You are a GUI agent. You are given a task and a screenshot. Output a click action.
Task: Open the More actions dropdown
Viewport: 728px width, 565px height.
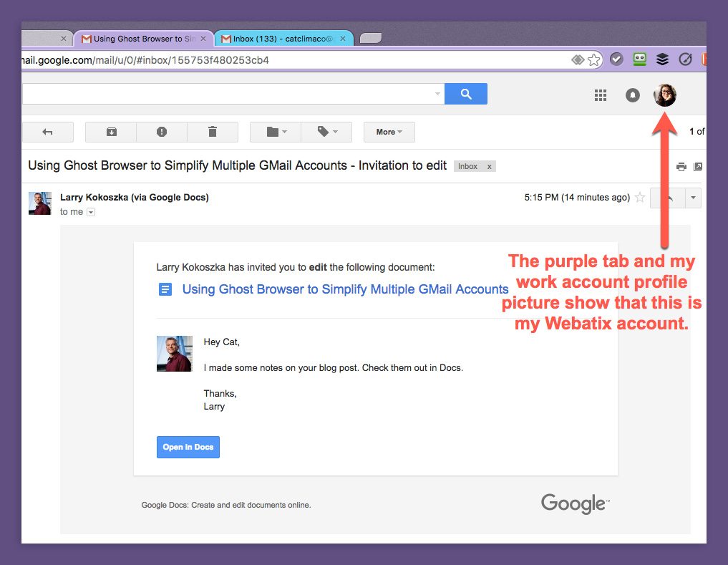389,132
